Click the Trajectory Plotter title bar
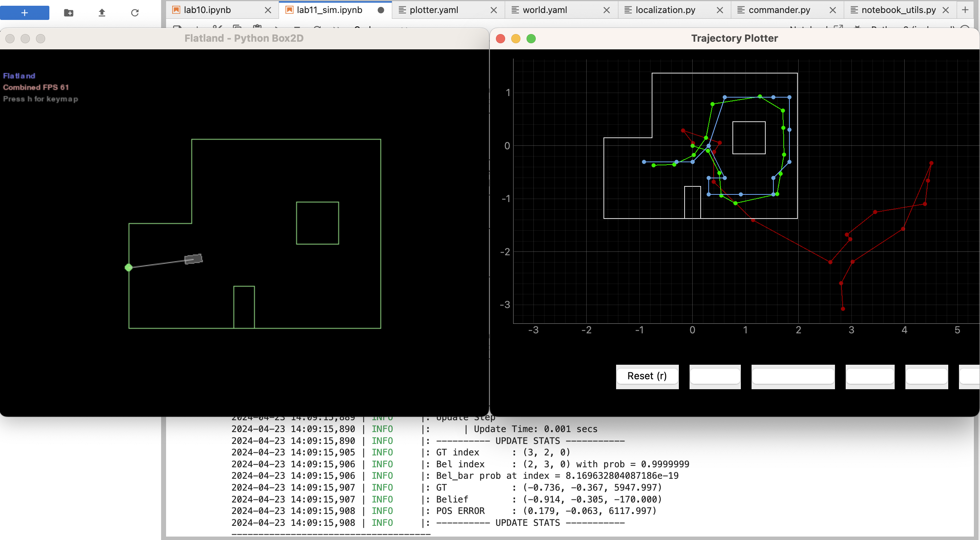980x540 pixels. click(734, 38)
